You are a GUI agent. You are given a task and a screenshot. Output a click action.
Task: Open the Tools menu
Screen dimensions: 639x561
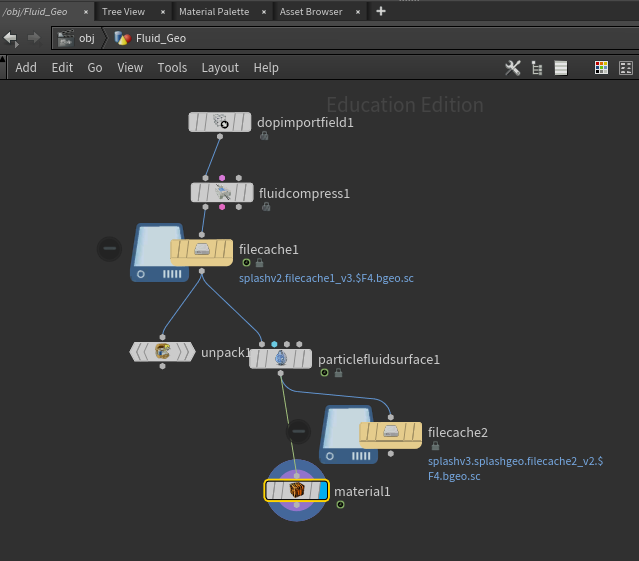172,68
